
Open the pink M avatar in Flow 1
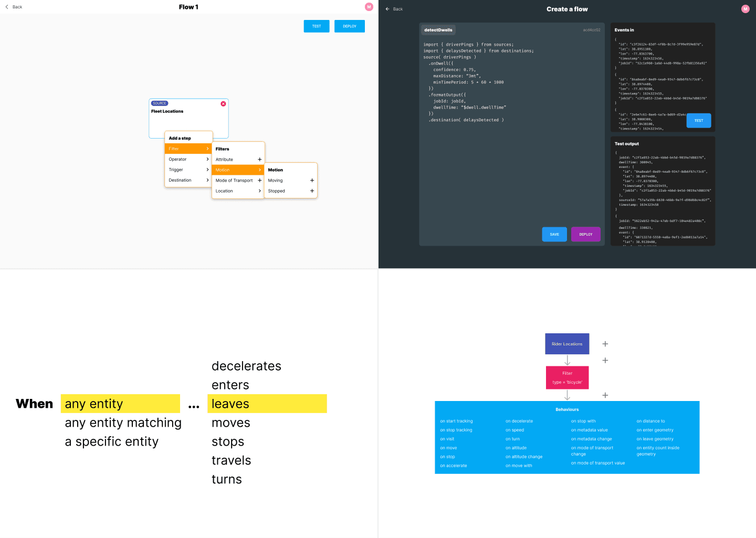click(369, 7)
